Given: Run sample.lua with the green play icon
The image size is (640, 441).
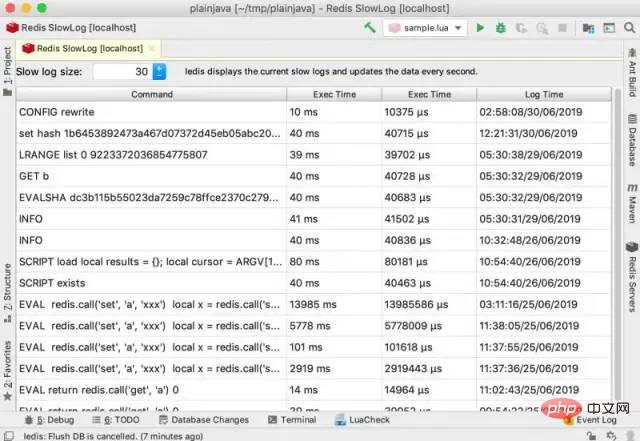Looking at the screenshot, I should (480, 28).
